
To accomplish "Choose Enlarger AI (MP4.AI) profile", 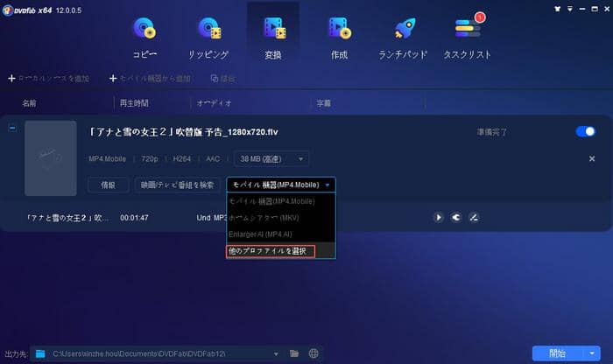I will 281,234.
